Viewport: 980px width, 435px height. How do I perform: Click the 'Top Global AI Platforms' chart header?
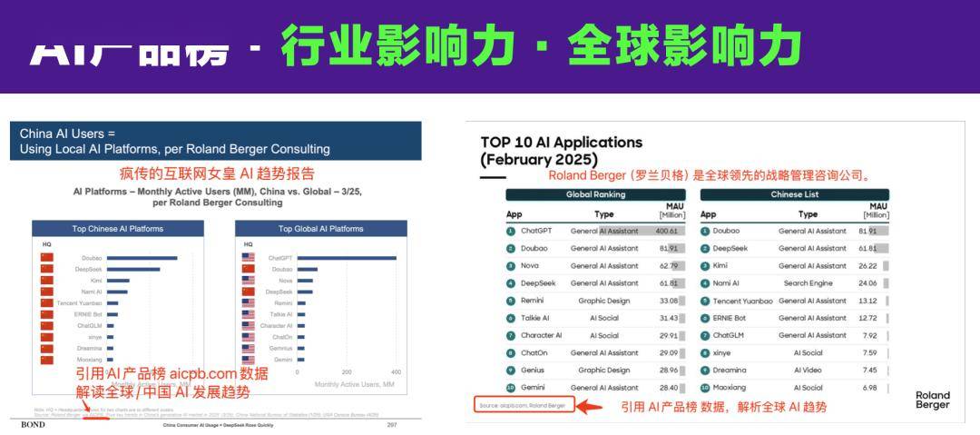pos(320,229)
